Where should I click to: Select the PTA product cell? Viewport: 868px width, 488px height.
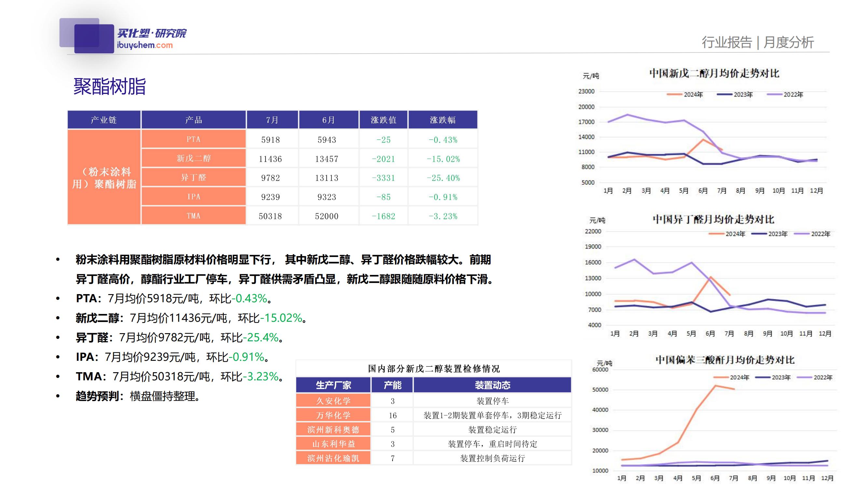pyautogui.click(x=193, y=139)
